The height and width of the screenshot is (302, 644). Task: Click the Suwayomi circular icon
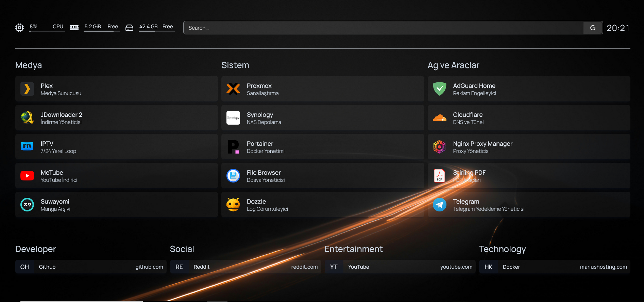[x=27, y=205]
